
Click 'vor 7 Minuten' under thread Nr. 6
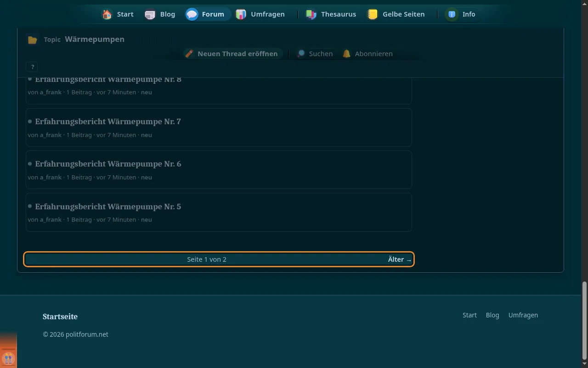116,177
